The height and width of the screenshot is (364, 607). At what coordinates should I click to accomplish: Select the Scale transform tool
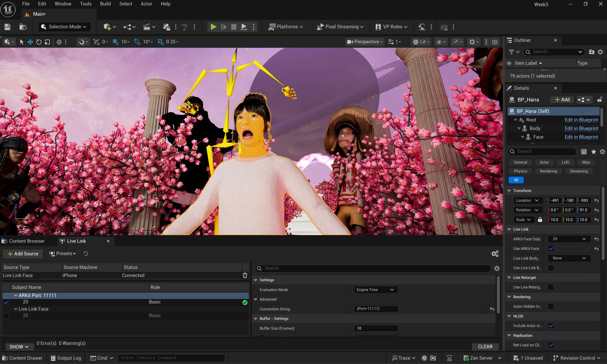click(47, 42)
